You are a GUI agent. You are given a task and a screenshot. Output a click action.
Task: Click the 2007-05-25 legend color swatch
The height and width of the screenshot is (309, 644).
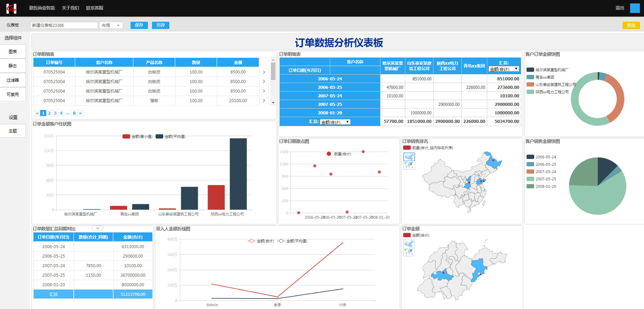pos(530,179)
